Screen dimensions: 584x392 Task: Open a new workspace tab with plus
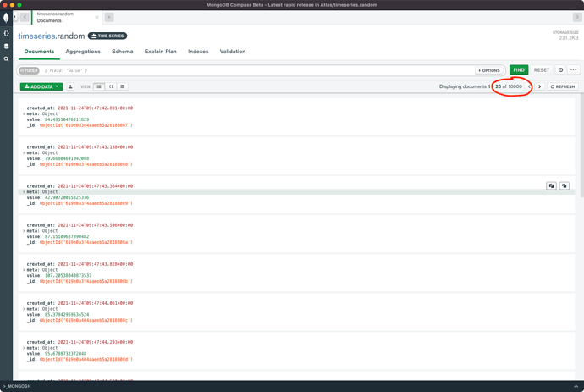coord(109,17)
